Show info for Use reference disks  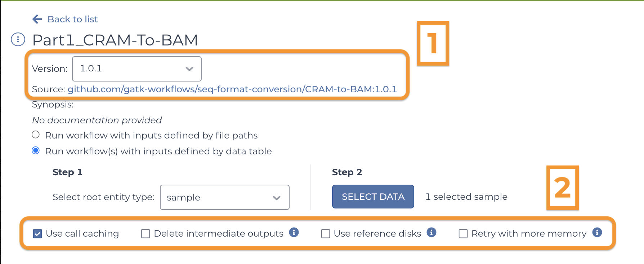click(x=431, y=232)
